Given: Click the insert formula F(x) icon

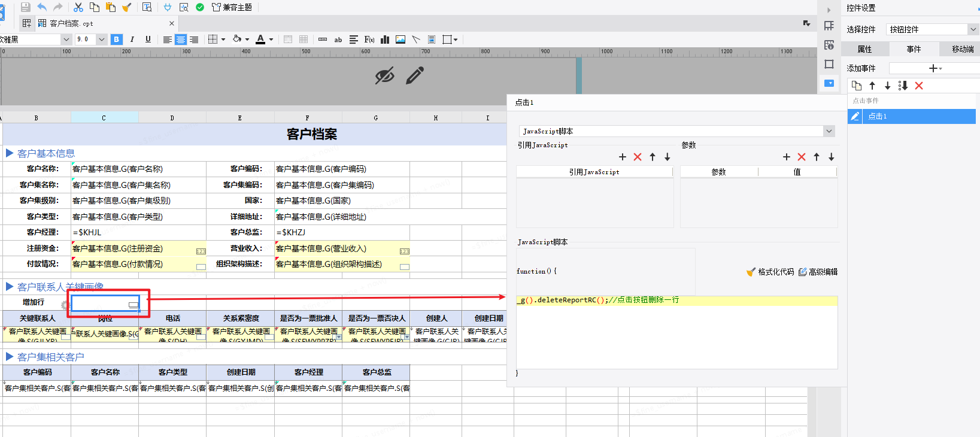Looking at the screenshot, I should coord(369,40).
